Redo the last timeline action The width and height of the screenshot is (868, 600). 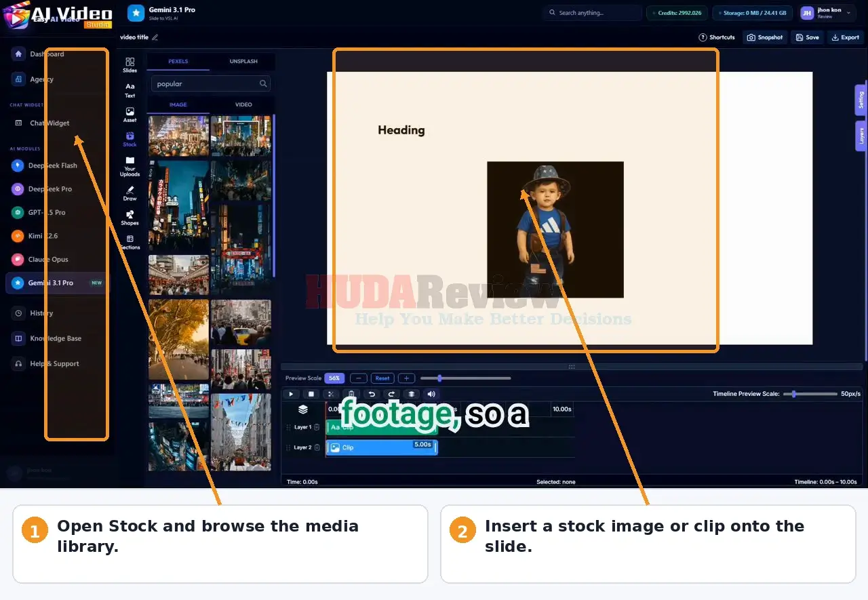coord(391,394)
